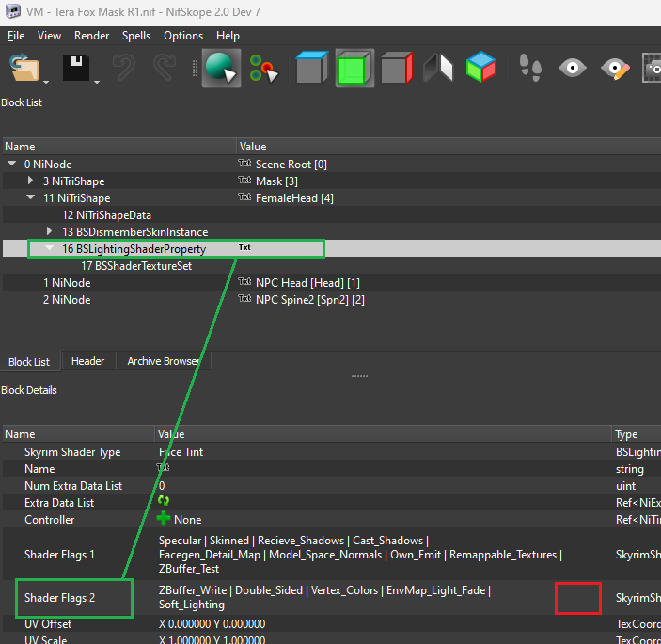Click the green plus icon beside Controller None

tap(164, 518)
